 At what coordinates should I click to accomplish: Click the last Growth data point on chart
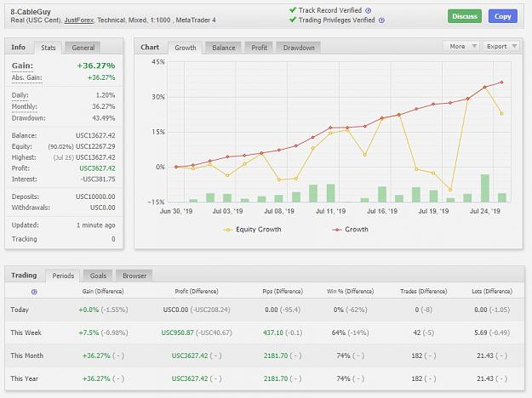click(x=502, y=82)
